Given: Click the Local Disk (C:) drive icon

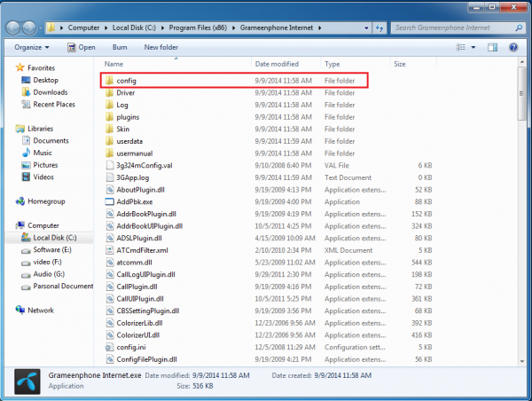Looking at the screenshot, I should tap(26, 238).
